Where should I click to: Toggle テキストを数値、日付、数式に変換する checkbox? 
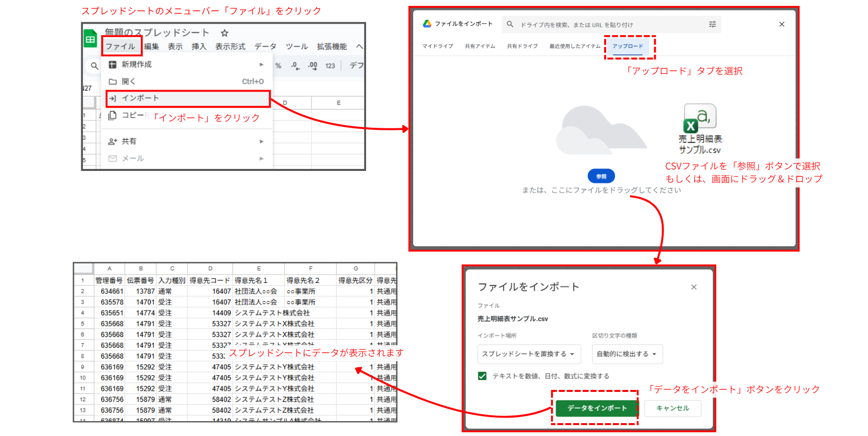click(482, 376)
